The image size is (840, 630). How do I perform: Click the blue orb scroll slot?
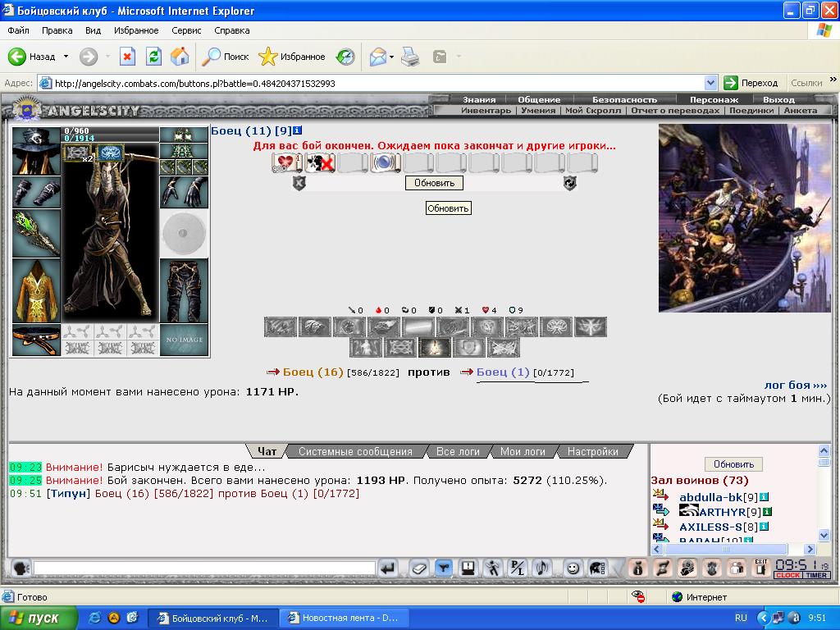click(385, 162)
